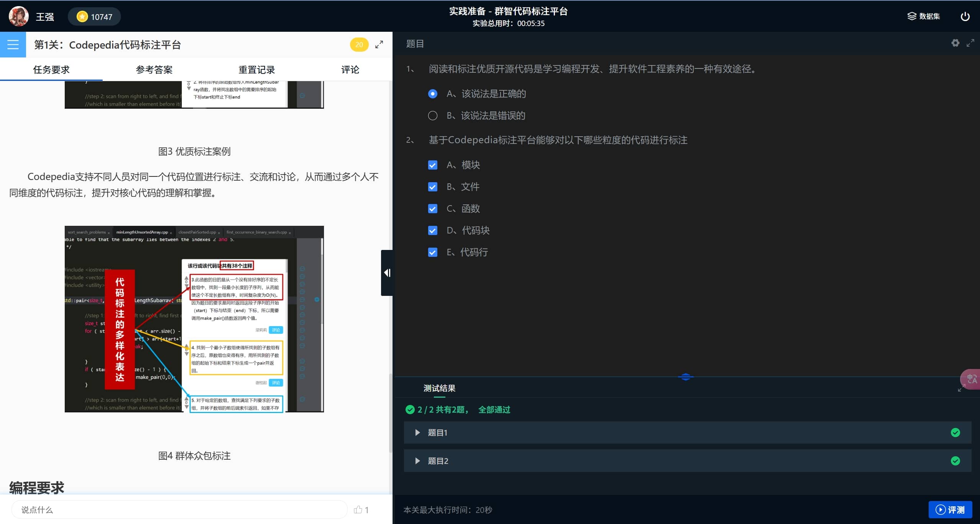Click the thumbs-up like icon
The image size is (980, 524).
tap(358, 509)
